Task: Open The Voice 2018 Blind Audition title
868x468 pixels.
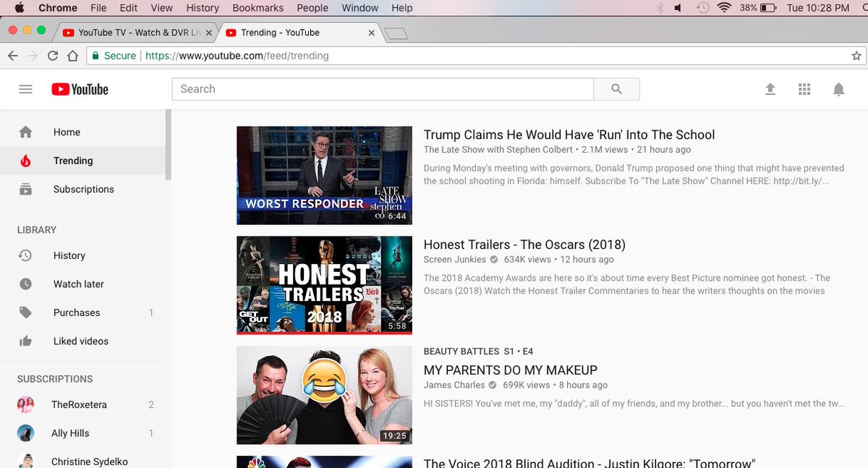Action: tap(590, 463)
